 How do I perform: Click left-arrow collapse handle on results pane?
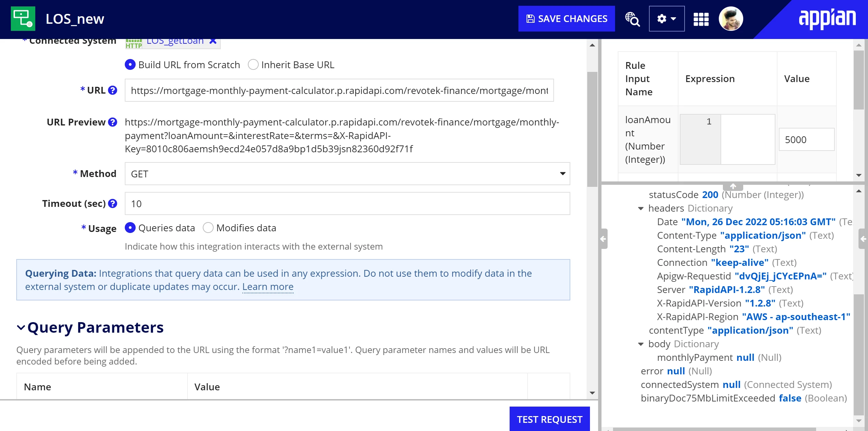pyautogui.click(x=603, y=239)
